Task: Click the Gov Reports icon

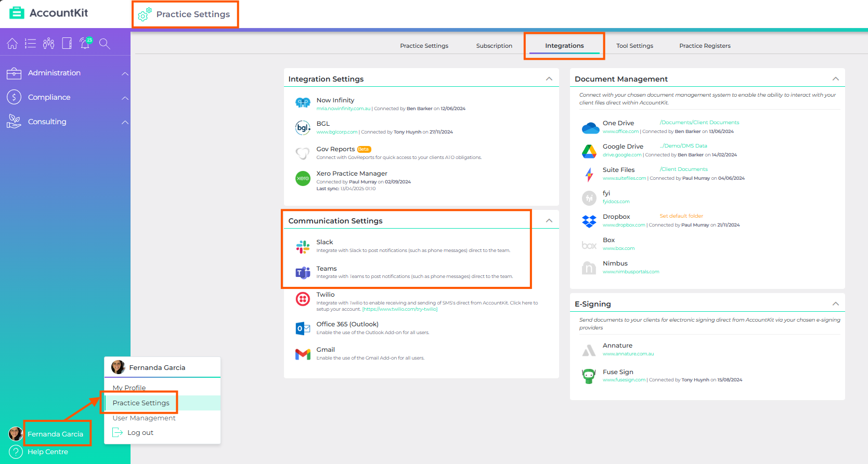Action: [x=303, y=153]
